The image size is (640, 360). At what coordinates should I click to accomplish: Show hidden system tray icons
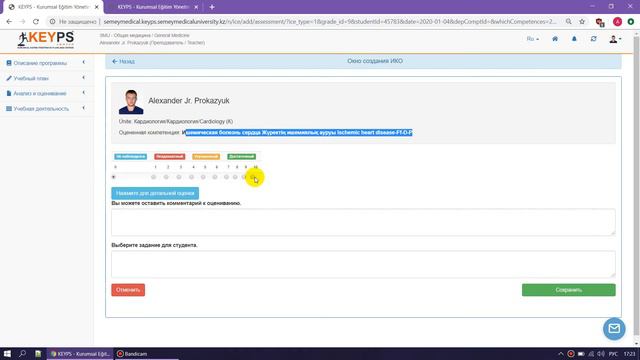[560, 353]
